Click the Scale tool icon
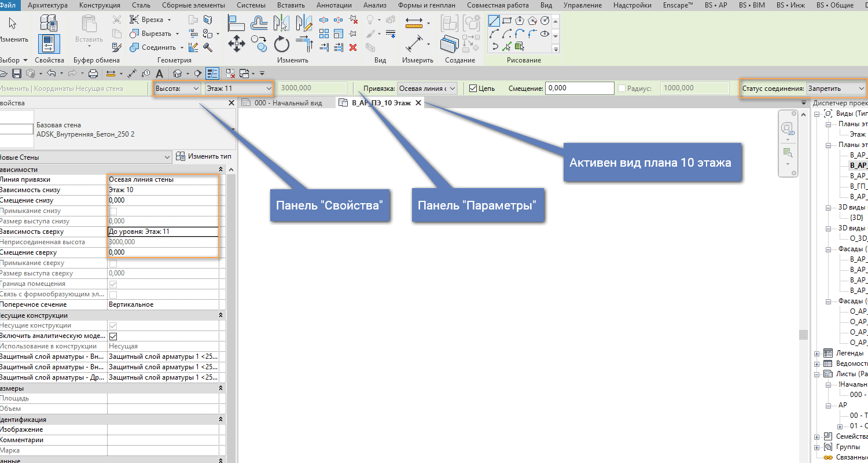This screenshot has width=868, height=463. pyautogui.click(x=338, y=34)
